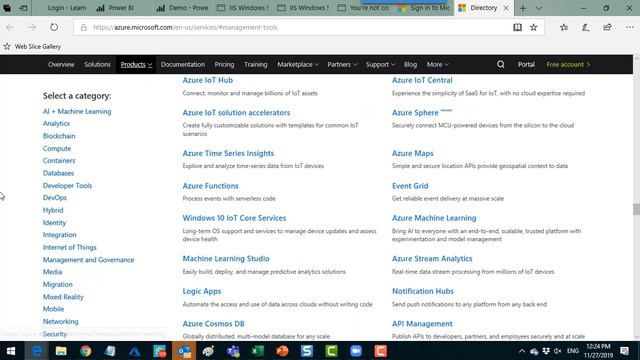Open the Blog nav item
Screen dimensions: 640x360
[x=410, y=64]
